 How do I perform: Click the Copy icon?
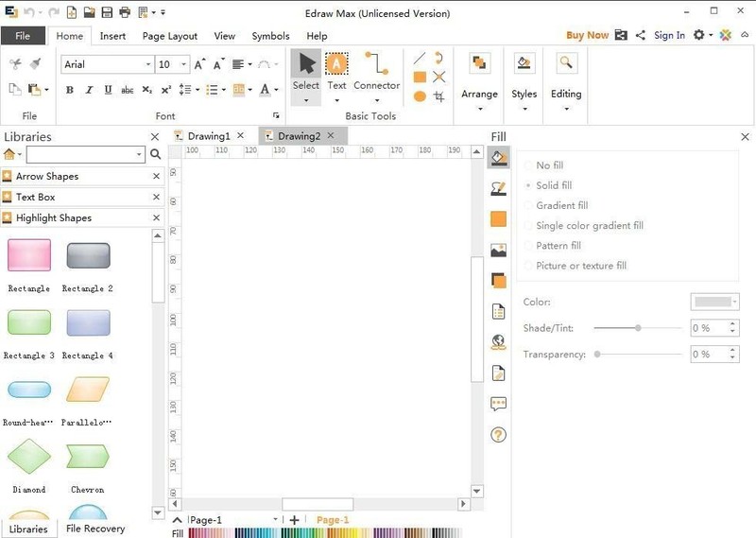pos(15,89)
